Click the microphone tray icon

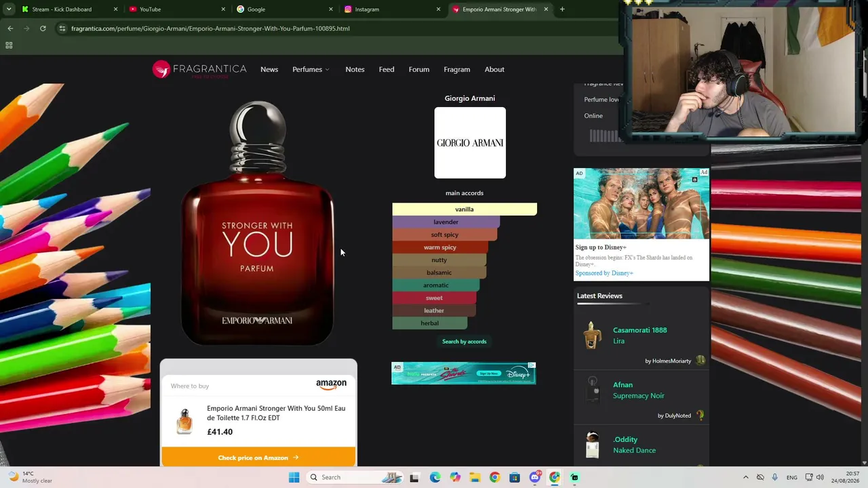click(x=774, y=477)
